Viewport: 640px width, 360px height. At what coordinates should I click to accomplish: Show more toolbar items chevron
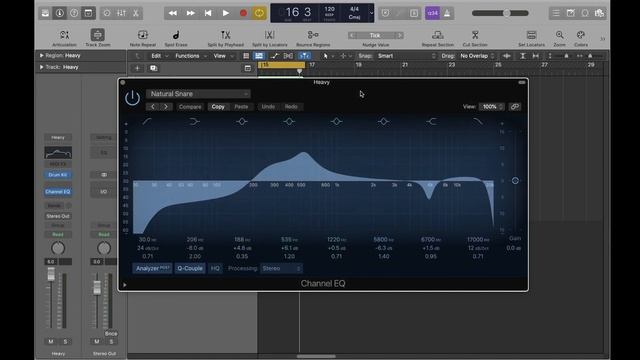pos(602,39)
